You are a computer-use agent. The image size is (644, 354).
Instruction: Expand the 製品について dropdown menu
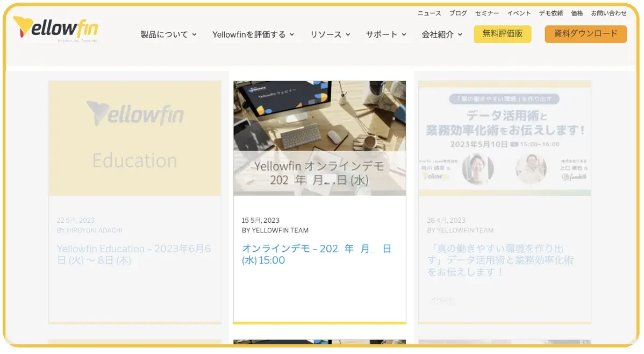pyautogui.click(x=168, y=34)
